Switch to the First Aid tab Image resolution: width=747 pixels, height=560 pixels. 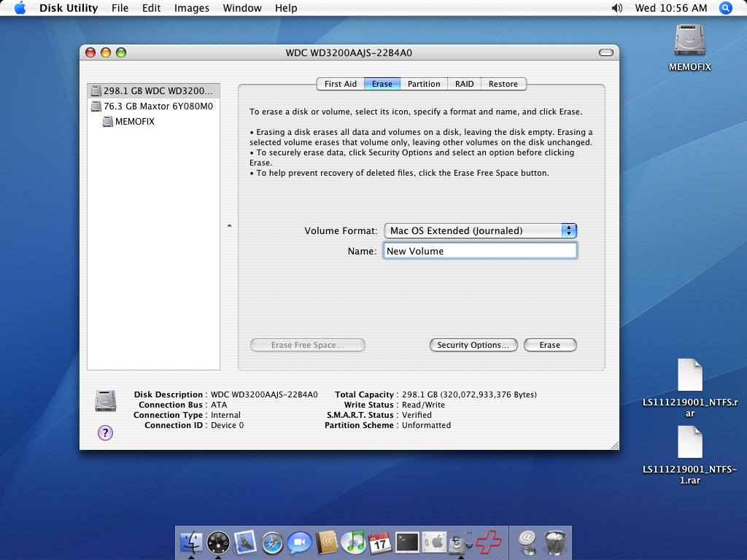pos(340,84)
